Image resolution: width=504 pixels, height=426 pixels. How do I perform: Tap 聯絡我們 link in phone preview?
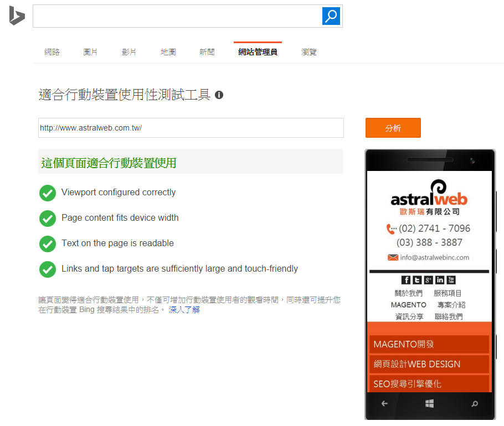pos(449,317)
